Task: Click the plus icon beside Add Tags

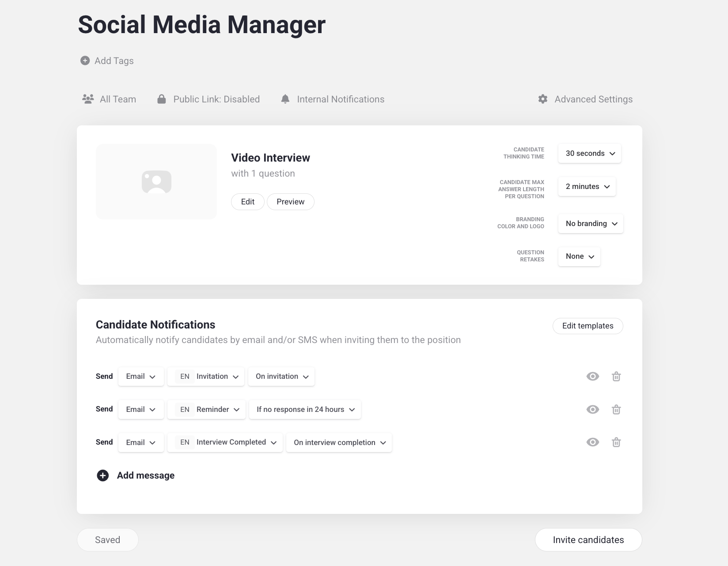Action: click(x=85, y=60)
